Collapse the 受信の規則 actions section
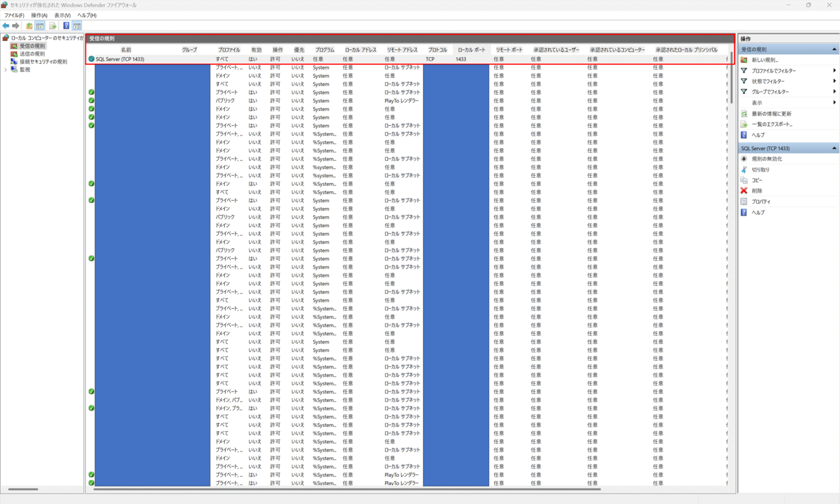Screen dimensions: 840x504 tap(833, 49)
